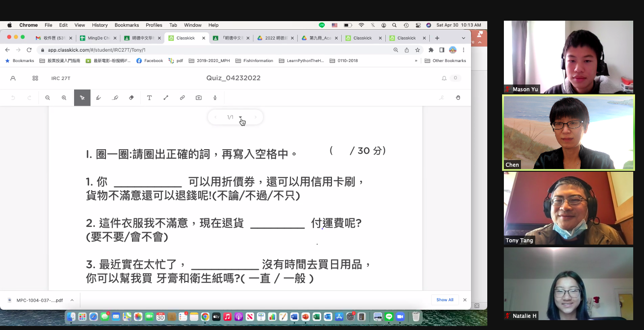Click the zoom in magnifier icon
The width and height of the screenshot is (644, 330).
[64, 98]
